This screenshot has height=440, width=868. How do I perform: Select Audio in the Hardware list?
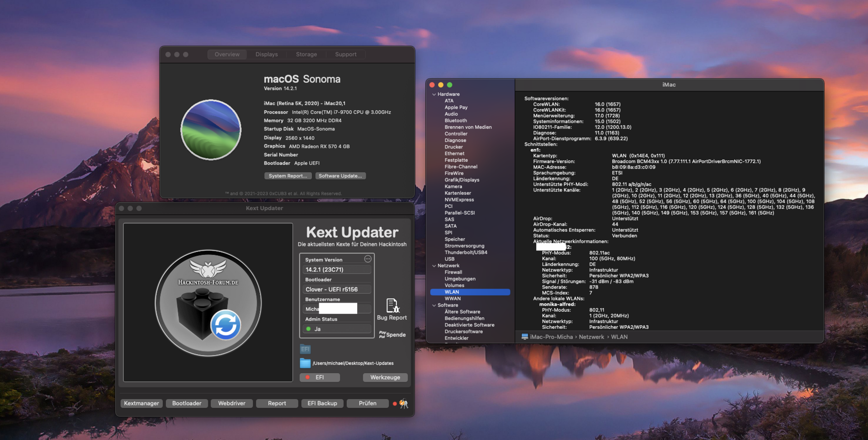coord(451,114)
